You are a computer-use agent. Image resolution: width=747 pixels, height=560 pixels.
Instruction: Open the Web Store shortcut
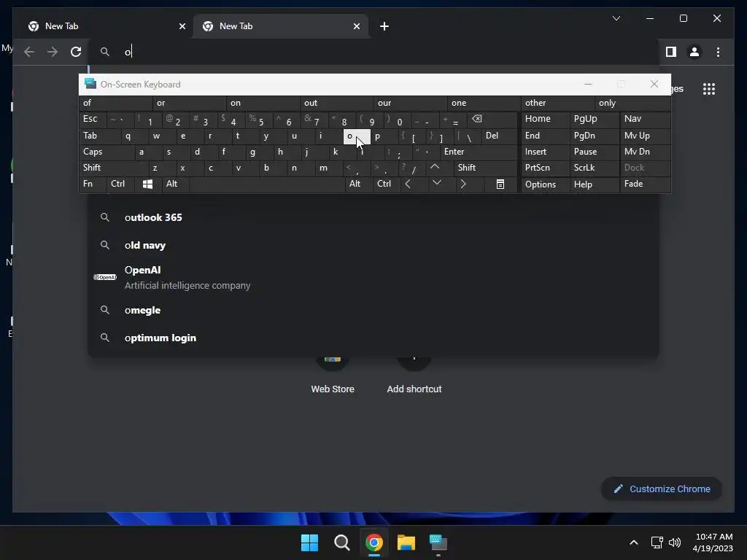333,376
